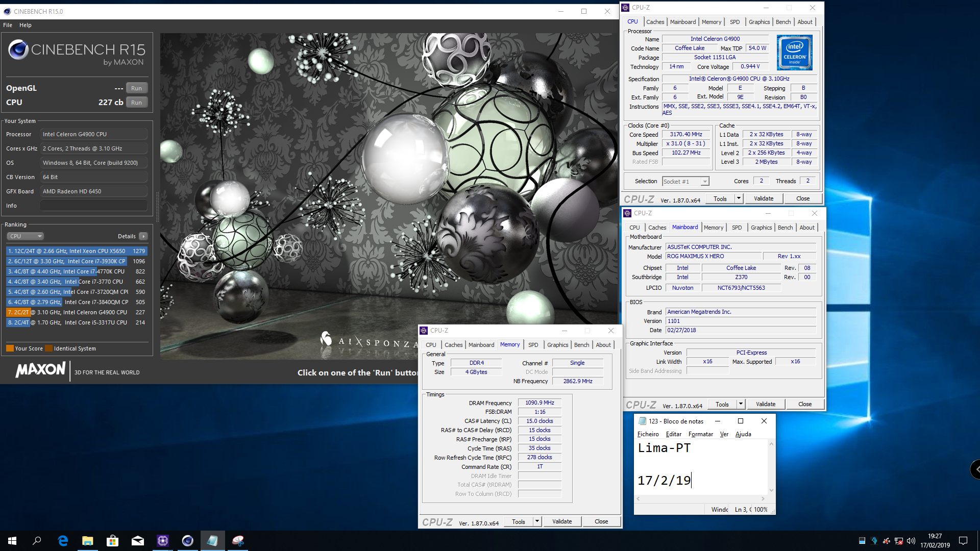This screenshot has height=551, width=980.
Task: Open volume control in system tray
Action: [911, 541]
